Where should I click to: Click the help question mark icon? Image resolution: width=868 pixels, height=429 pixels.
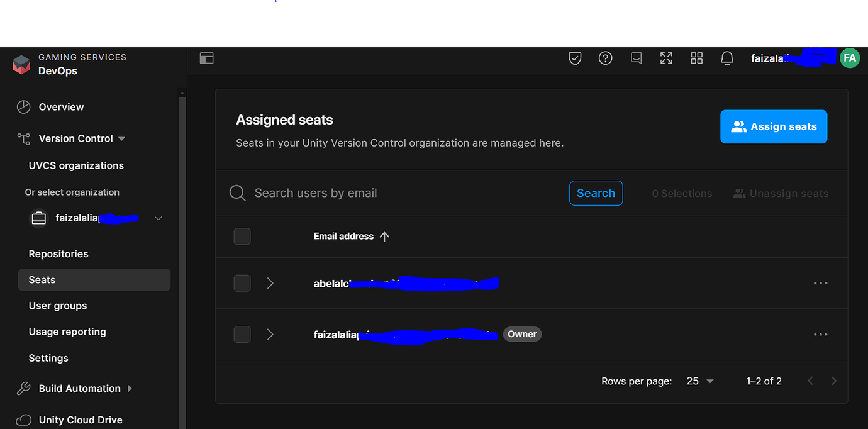[x=605, y=58]
